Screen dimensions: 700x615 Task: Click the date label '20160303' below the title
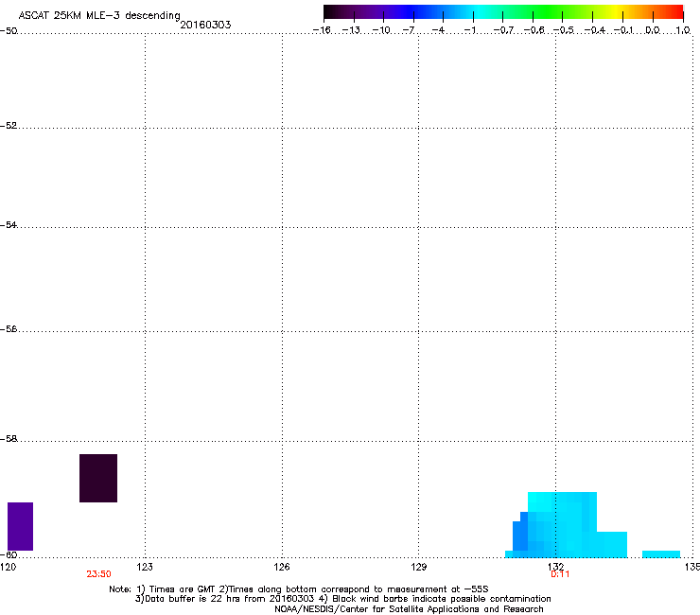tap(205, 25)
